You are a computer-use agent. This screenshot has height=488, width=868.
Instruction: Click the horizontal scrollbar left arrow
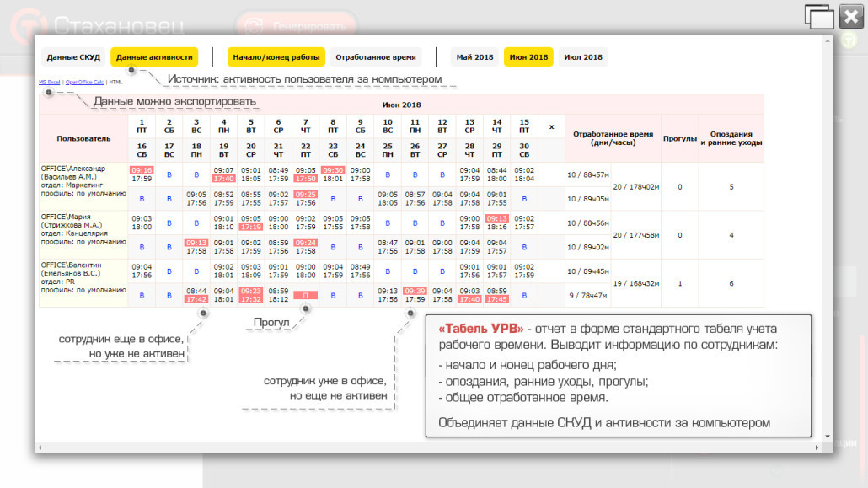[x=40, y=447]
